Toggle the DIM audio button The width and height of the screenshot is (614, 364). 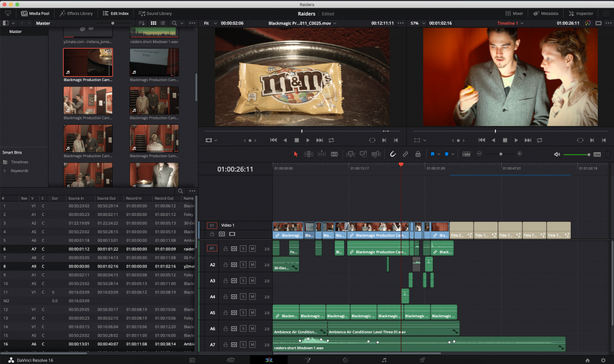597,154
